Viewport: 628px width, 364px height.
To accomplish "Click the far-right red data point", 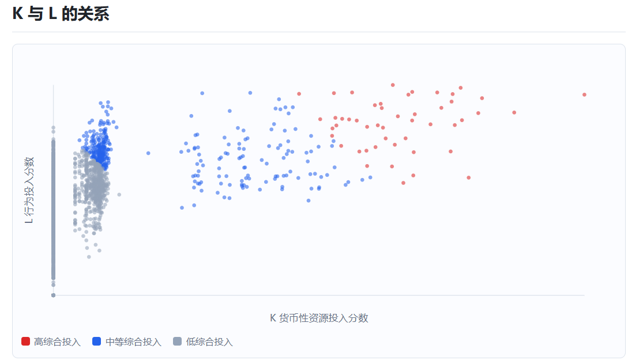I will [x=584, y=95].
